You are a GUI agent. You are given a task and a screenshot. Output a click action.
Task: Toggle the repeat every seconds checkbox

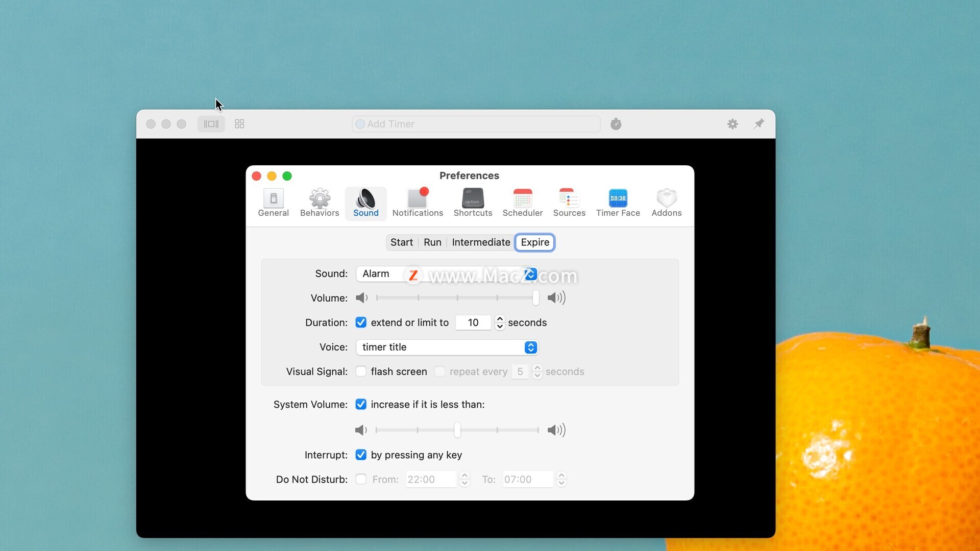pyautogui.click(x=439, y=371)
